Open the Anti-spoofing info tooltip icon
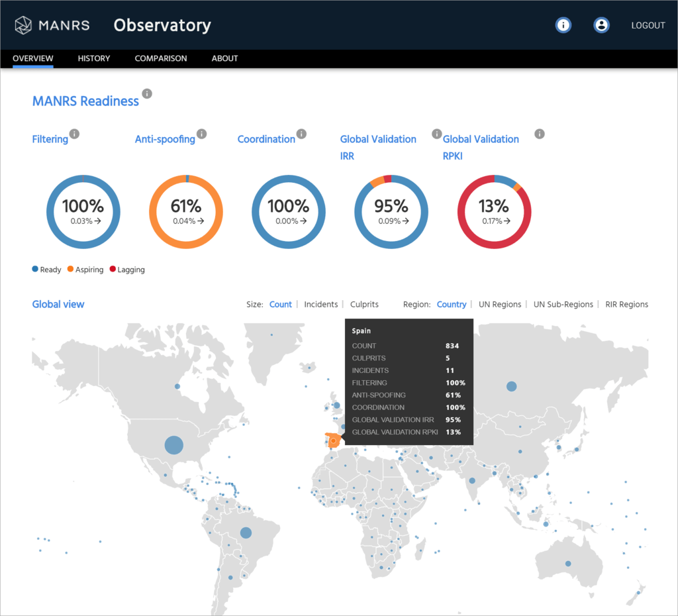 click(x=201, y=134)
